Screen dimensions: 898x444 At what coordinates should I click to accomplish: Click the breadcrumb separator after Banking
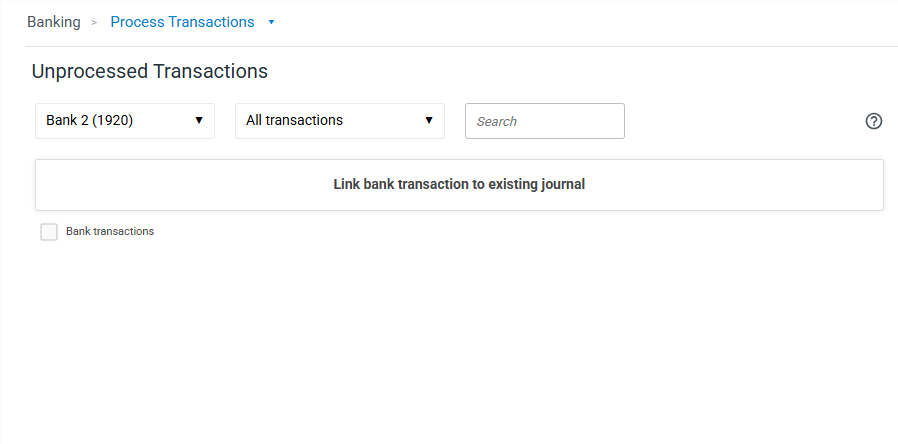[94, 22]
